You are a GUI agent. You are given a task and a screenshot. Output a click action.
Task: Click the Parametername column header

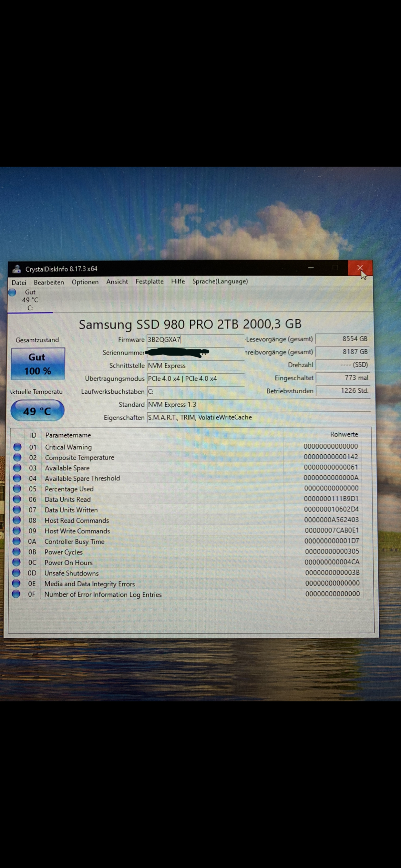coord(68,435)
